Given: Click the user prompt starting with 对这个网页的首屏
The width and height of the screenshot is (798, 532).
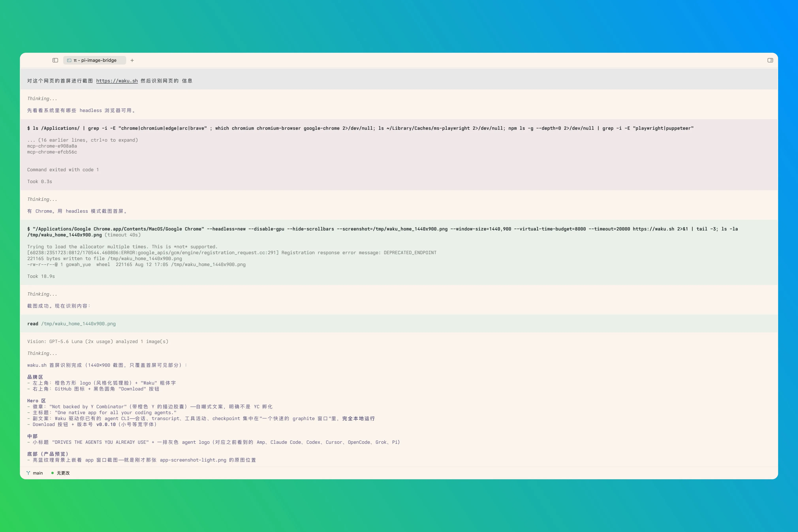Looking at the screenshot, I should click(x=110, y=81).
